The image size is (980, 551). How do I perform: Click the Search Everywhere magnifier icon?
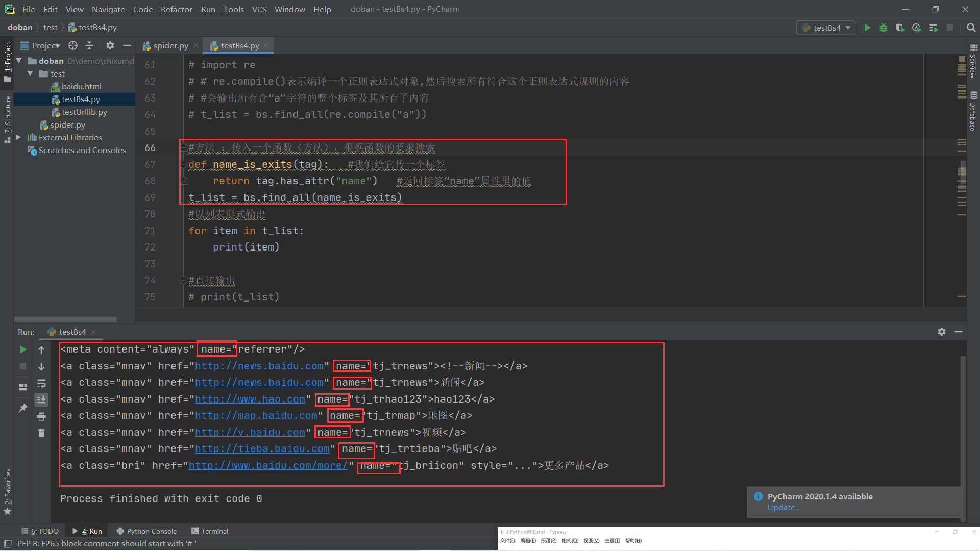tap(971, 28)
